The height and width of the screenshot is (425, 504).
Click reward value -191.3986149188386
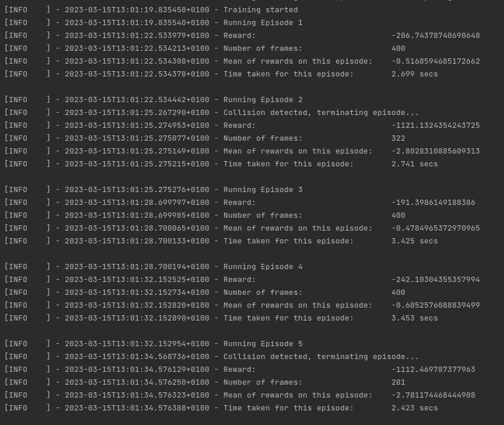(433, 203)
